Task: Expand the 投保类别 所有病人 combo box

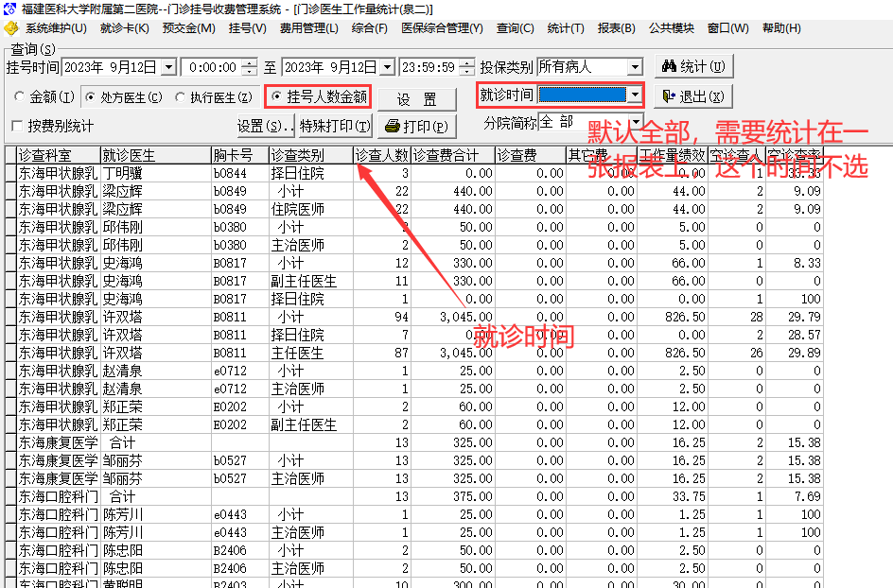Action: pos(635,67)
